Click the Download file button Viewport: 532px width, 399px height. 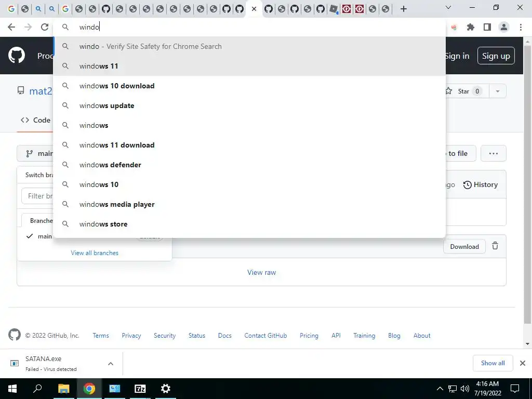coord(464,247)
